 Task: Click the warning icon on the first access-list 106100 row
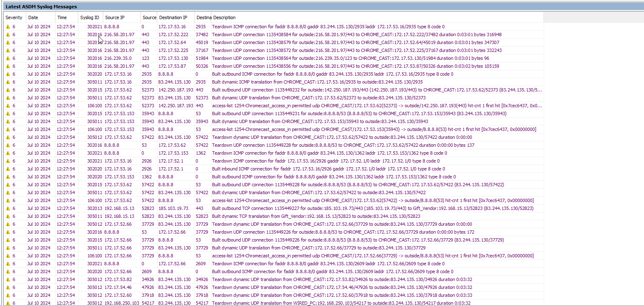click(7, 105)
